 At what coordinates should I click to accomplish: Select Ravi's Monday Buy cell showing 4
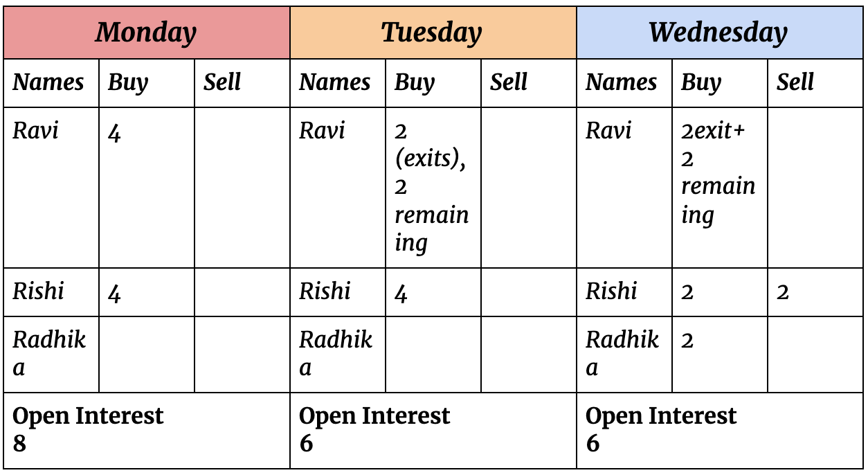(146, 187)
